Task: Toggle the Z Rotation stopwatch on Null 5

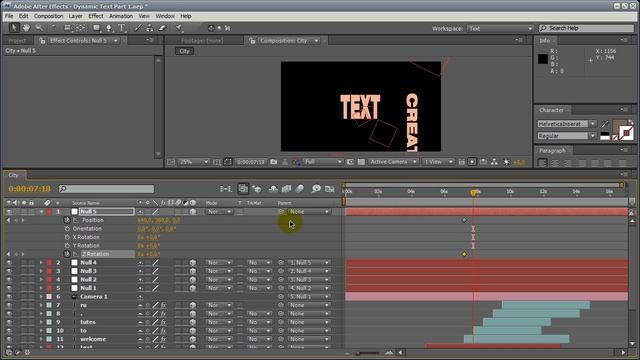Action: [x=67, y=254]
